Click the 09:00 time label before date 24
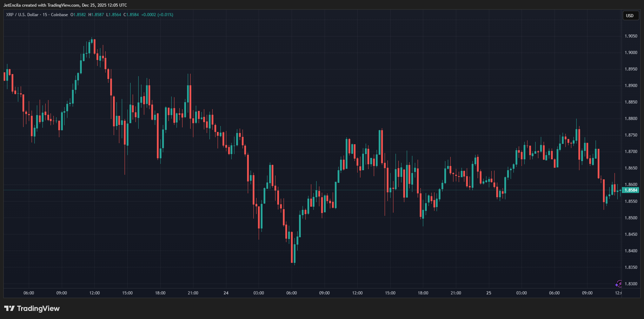This screenshot has width=644, height=319. pos(62,293)
